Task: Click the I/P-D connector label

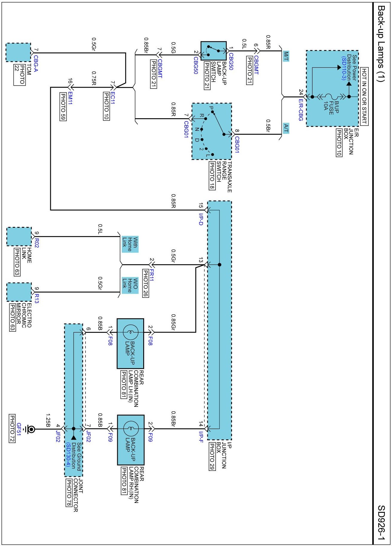Action: click(201, 219)
